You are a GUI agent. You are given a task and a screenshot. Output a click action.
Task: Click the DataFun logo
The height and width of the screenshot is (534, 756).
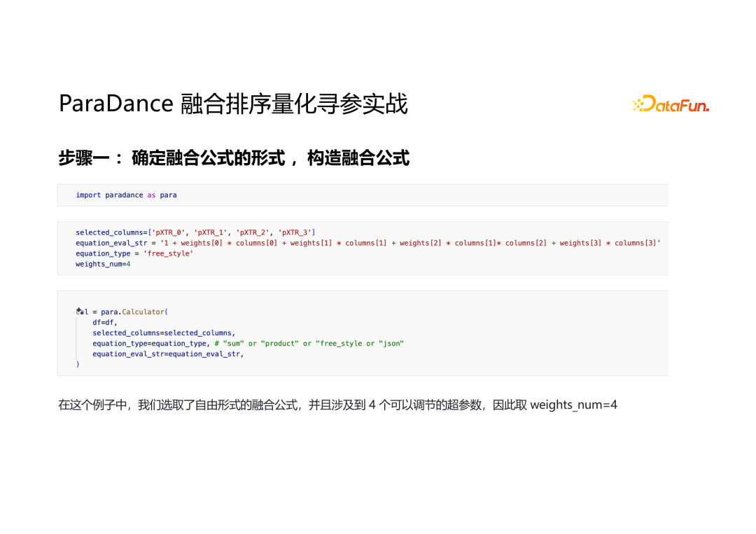pos(671,104)
